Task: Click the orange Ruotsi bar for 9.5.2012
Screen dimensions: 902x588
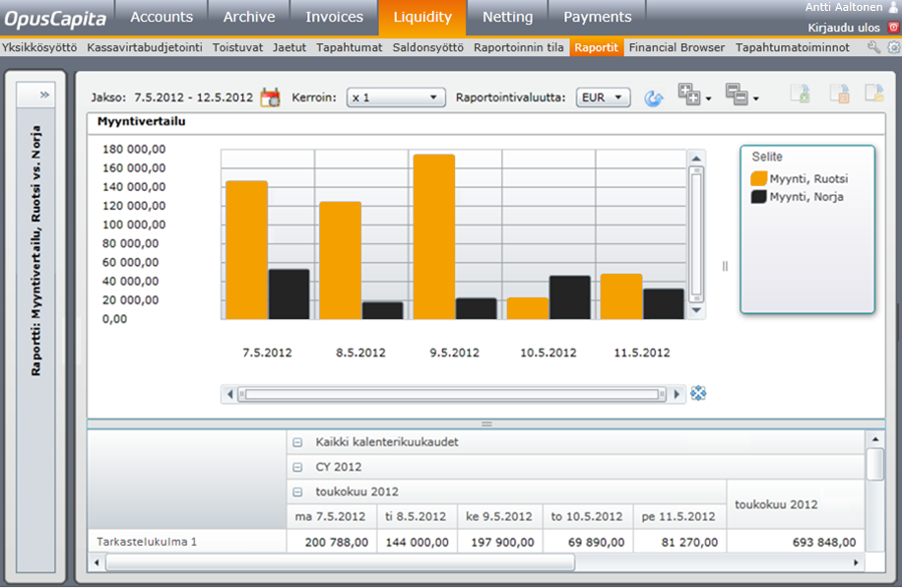Action: (x=434, y=236)
